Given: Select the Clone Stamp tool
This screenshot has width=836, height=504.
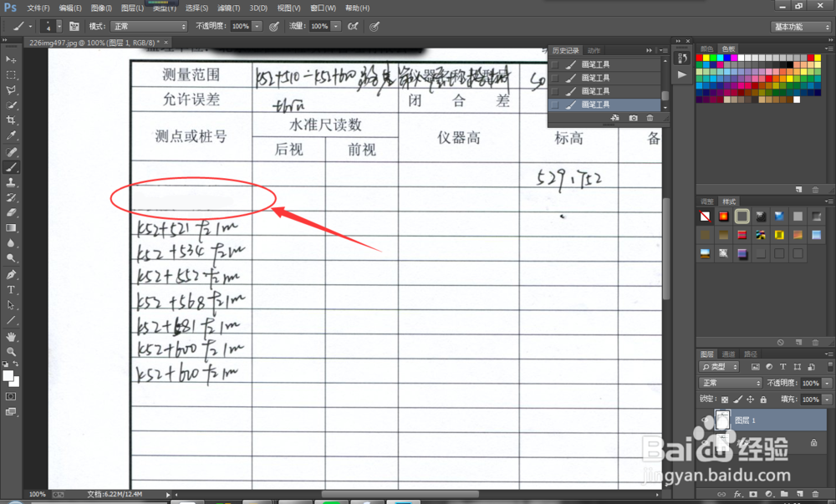Looking at the screenshot, I should point(11,180).
